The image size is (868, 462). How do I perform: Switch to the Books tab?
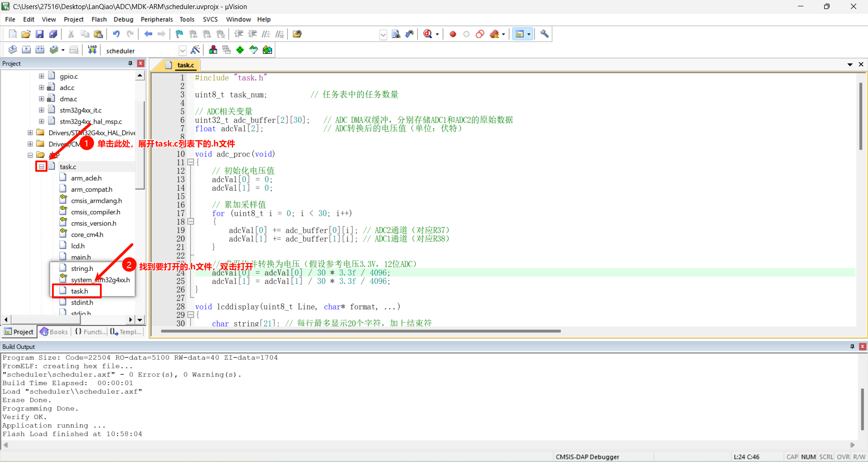coord(54,332)
